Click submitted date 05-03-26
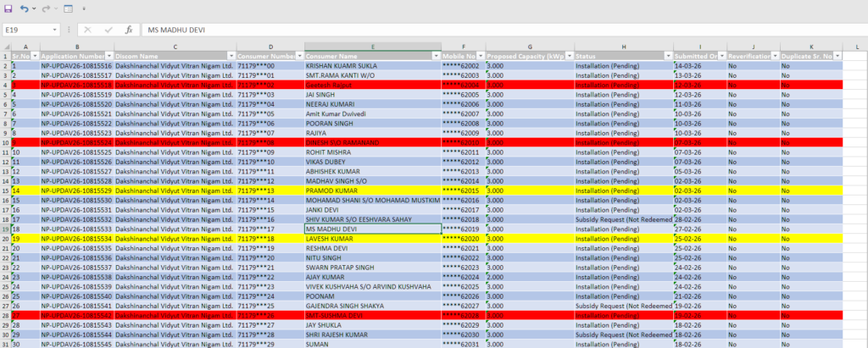 [700, 172]
